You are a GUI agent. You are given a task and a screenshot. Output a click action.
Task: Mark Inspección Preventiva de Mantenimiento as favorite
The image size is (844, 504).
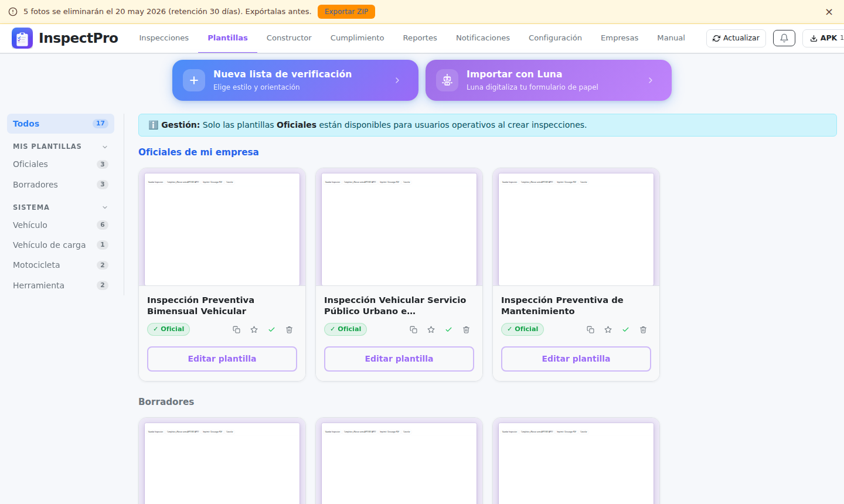coord(608,330)
